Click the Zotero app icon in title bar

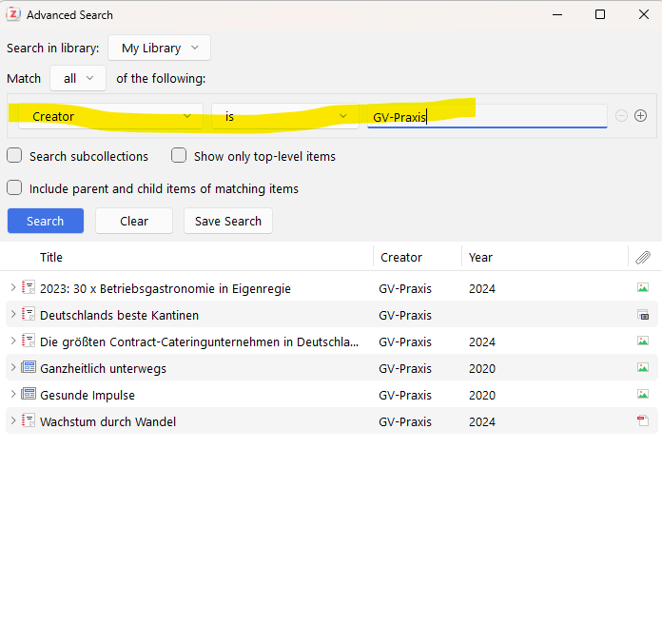pos(13,14)
